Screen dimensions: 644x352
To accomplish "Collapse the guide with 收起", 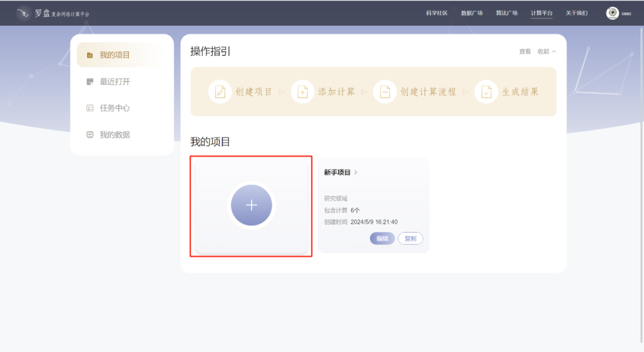I will coord(546,51).
